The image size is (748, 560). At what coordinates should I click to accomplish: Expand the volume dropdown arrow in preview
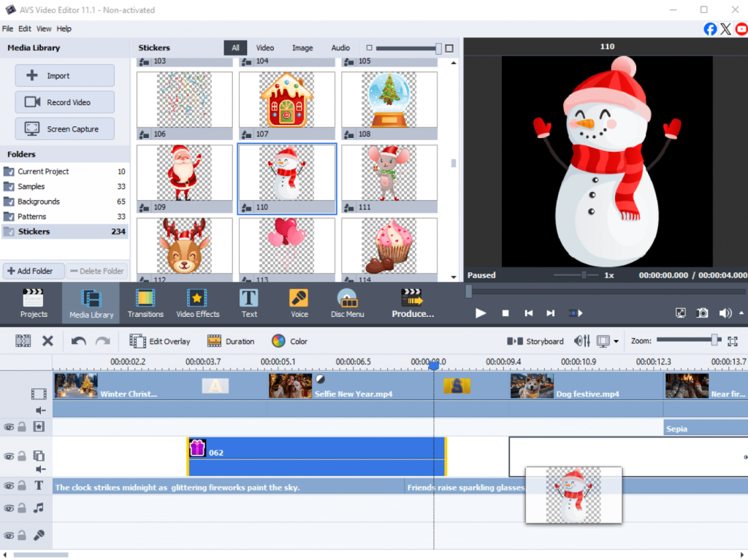(x=741, y=312)
